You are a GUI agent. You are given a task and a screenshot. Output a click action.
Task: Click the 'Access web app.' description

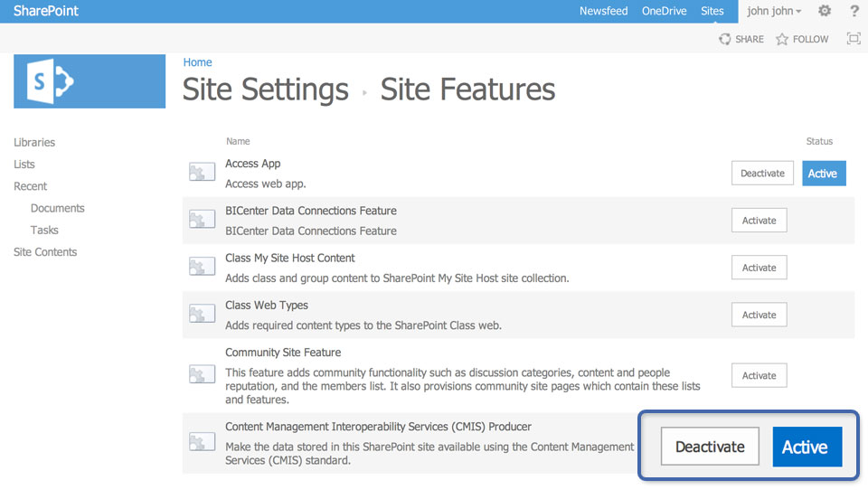[266, 184]
